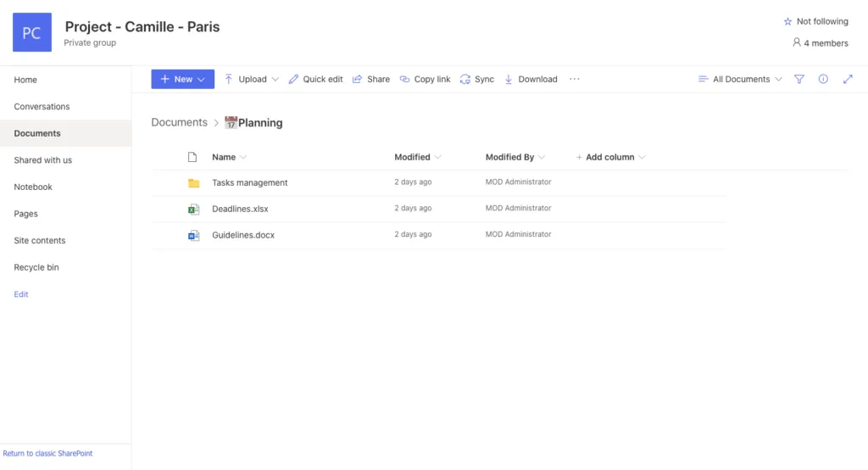
Task: Click the Modified By column header text
Action: tap(509, 158)
